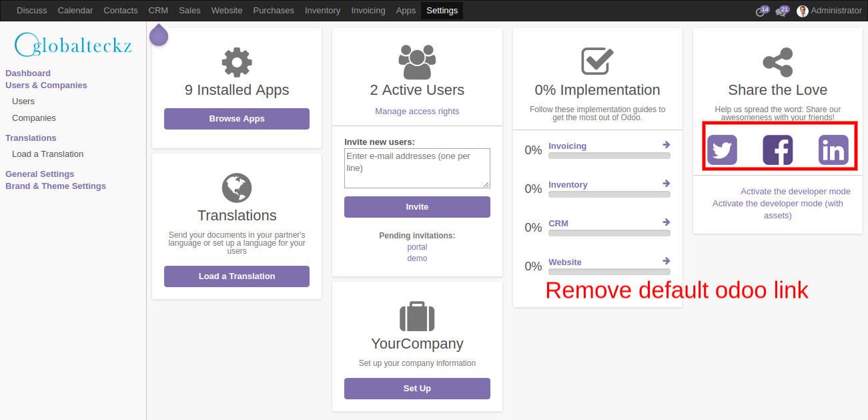Viewport: 868px width, 420px height.
Task: Click the 2 Active Users heading
Action: (417, 90)
